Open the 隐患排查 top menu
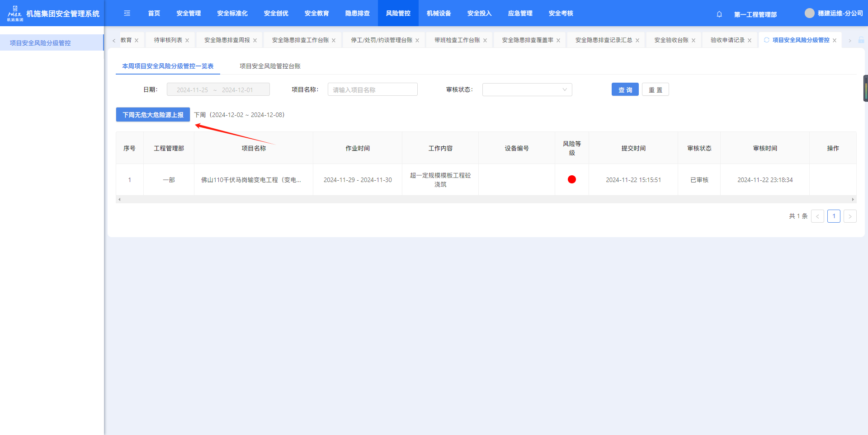 (357, 14)
